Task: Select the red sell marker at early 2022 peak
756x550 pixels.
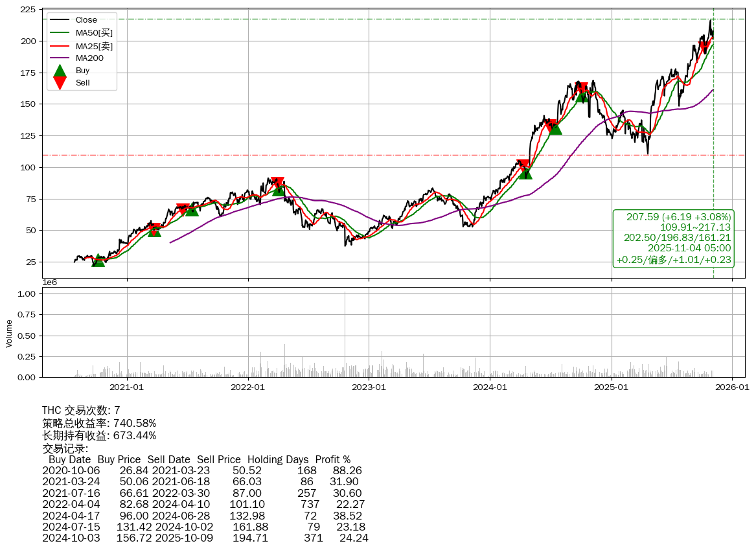Action: 278,183
